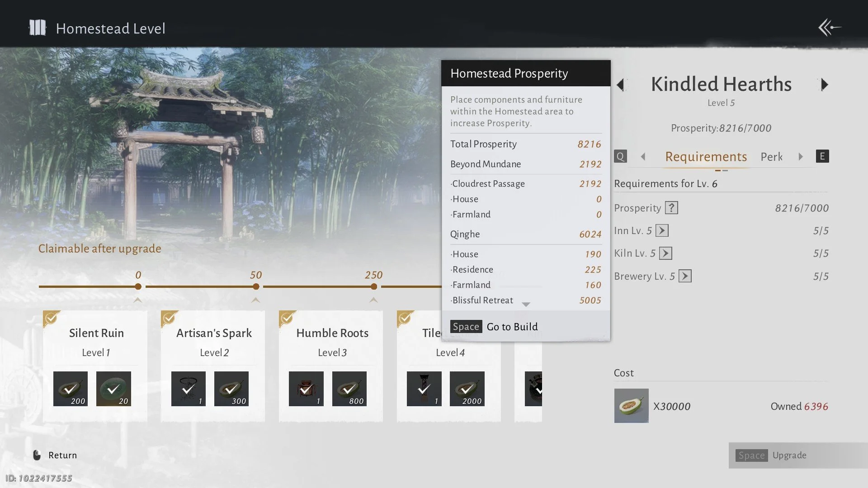Click Owned 6396 currency amount
The height and width of the screenshot is (488, 868).
799,406
